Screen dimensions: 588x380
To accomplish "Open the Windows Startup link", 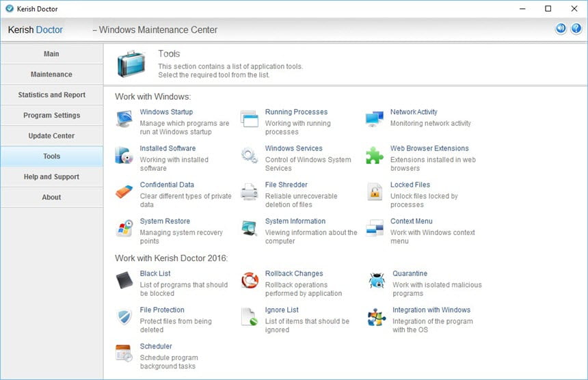I will (166, 111).
